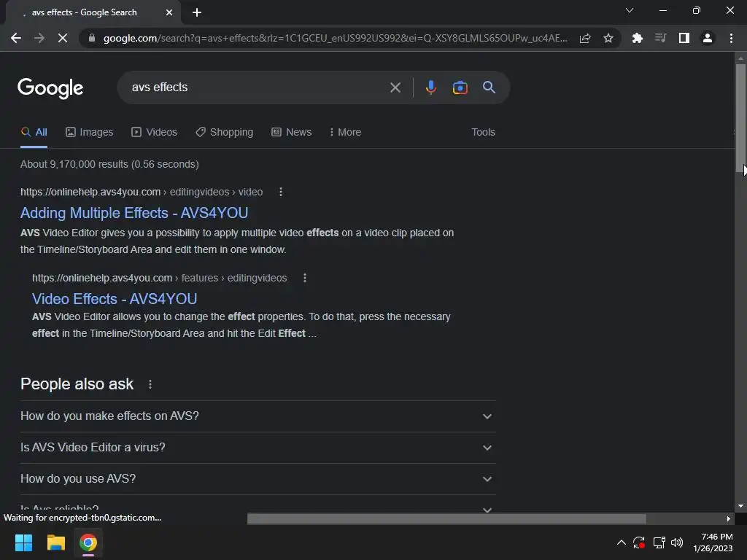Click the forward navigation arrow
Viewport: 747px width, 560px height.
(x=39, y=38)
